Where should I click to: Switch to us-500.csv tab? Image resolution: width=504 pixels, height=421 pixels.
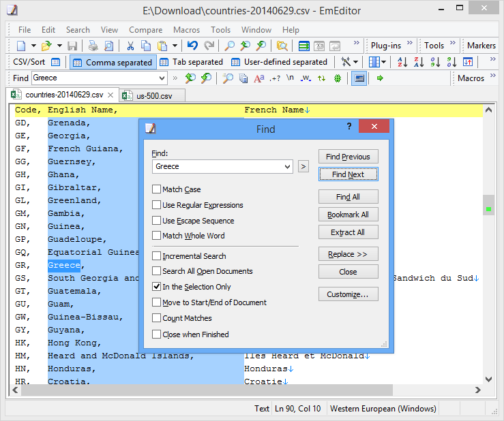click(x=152, y=95)
